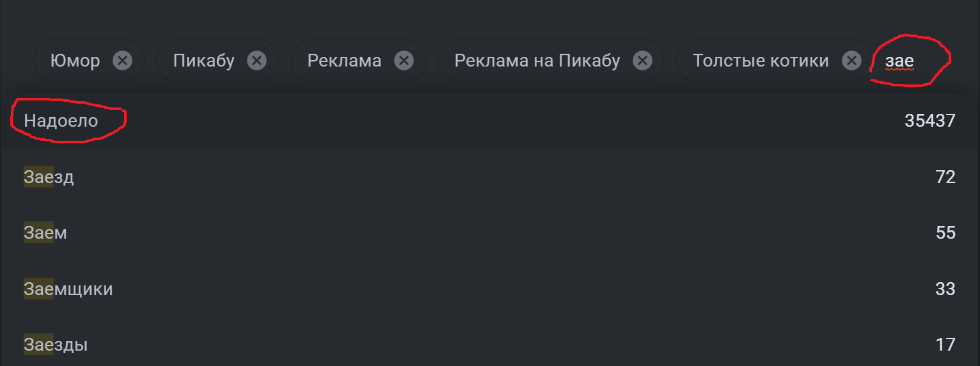
Task: Choose the Заезд tag suggestion
Action: pyautogui.click(x=49, y=177)
